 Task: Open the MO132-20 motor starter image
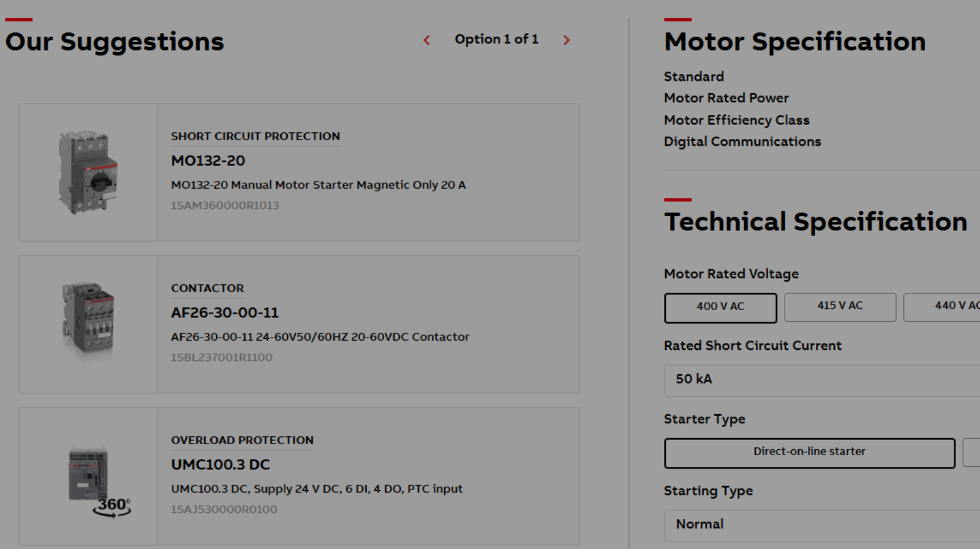(x=88, y=172)
